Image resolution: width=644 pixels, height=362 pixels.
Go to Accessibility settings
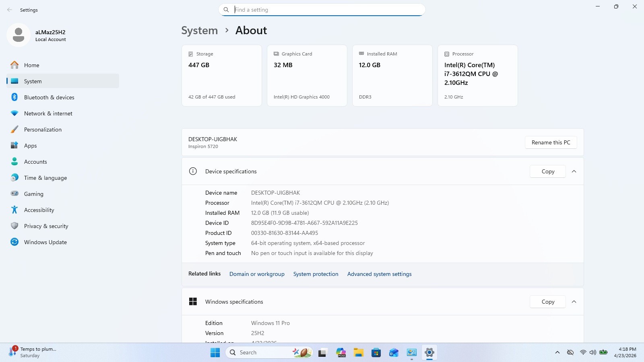pyautogui.click(x=63, y=210)
